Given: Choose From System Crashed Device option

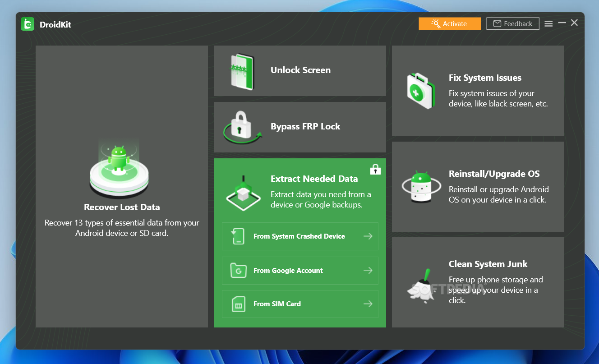Looking at the screenshot, I should [300, 236].
